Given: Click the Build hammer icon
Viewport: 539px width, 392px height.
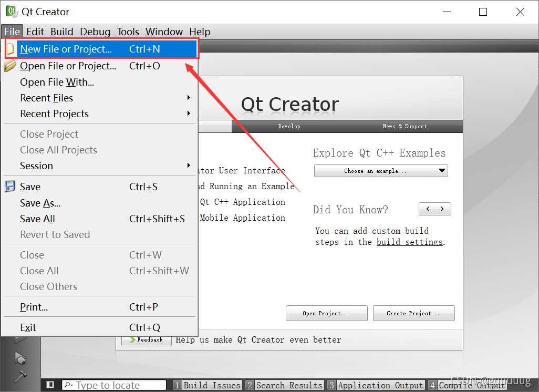Looking at the screenshot, I should [x=20, y=376].
